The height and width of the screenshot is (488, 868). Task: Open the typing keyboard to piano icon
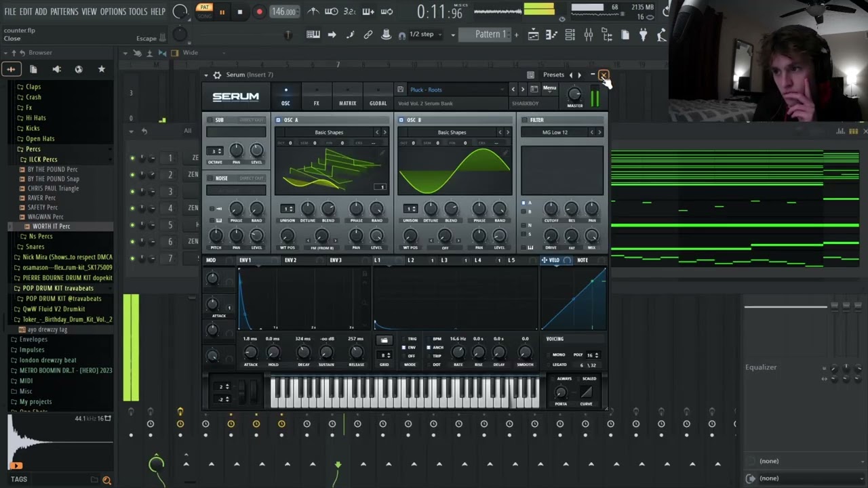tap(313, 35)
